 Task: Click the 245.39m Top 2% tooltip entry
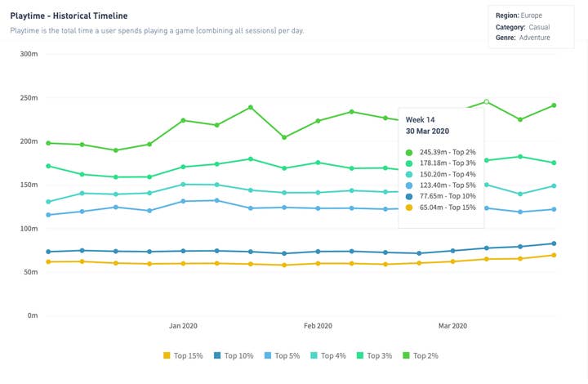[x=441, y=152]
